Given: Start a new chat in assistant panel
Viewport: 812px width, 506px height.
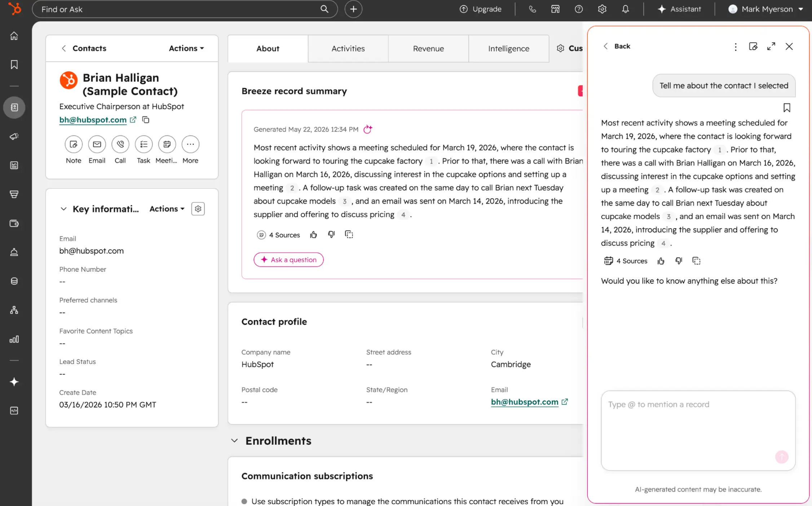Looking at the screenshot, I should [x=753, y=46].
